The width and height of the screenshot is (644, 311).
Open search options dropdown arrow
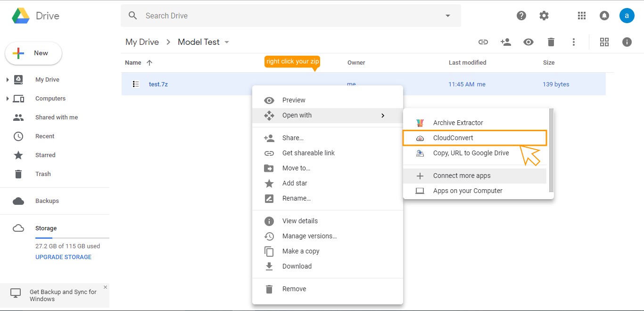pos(447,16)
